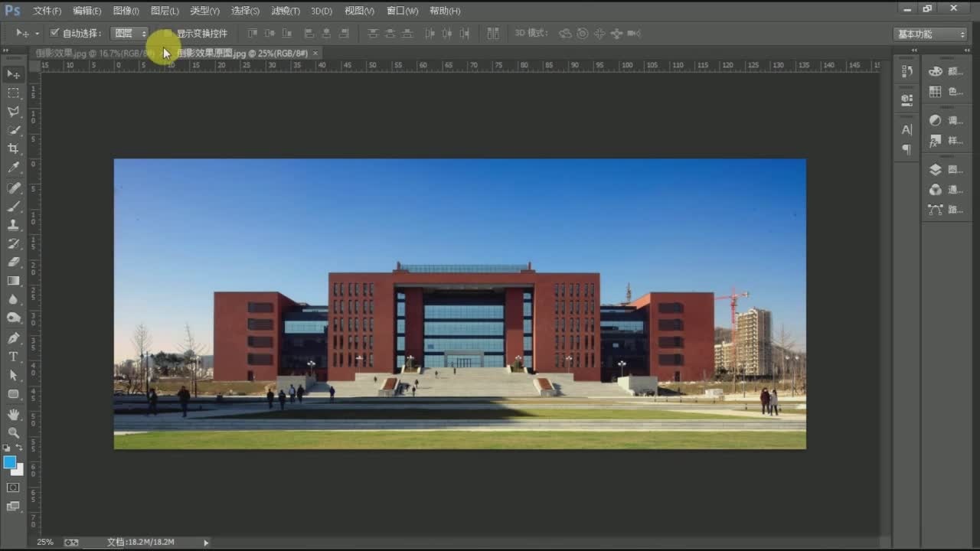
Task: Click the Photoshop Ps logo
Action: (x=13, y=10)
